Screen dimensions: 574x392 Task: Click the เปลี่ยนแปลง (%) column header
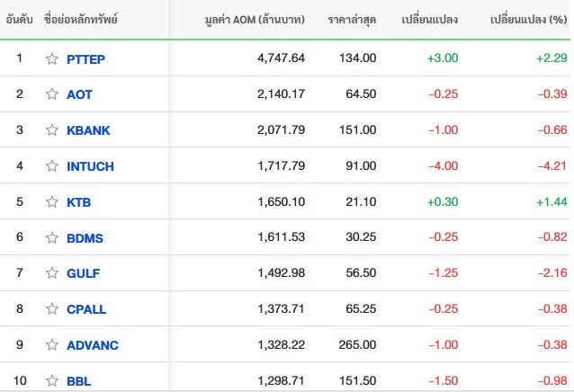click(x=528, y=19)
